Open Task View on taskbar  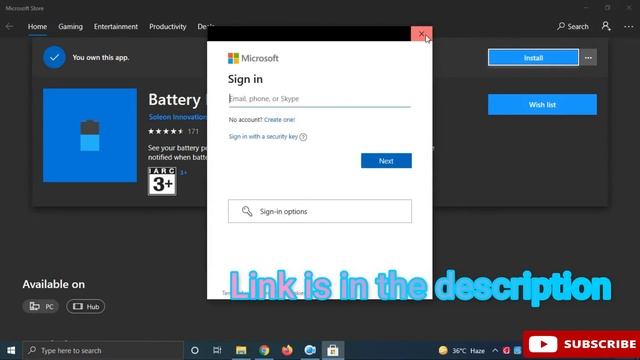pyautogui.click(x=217, y=350)
